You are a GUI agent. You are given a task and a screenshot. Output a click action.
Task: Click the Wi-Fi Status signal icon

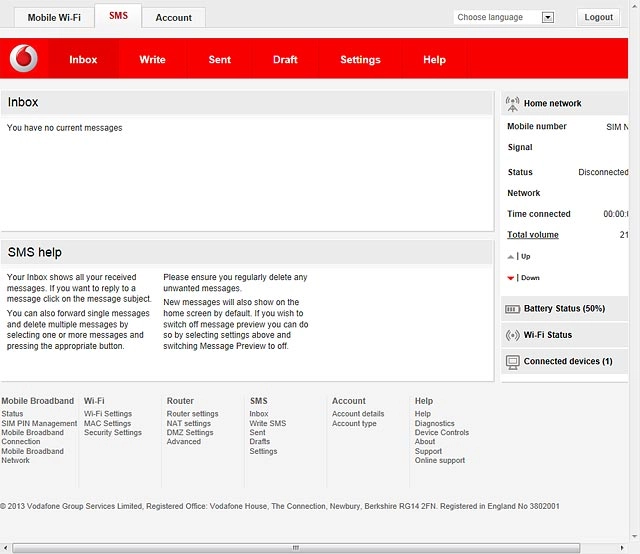(x=512, y=335)
